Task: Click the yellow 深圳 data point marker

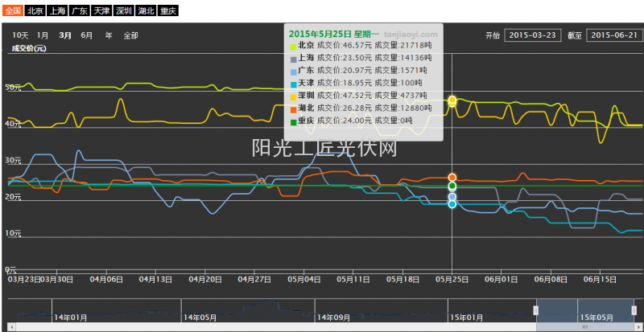Action: pyautogui.click(x=452, y=100)
